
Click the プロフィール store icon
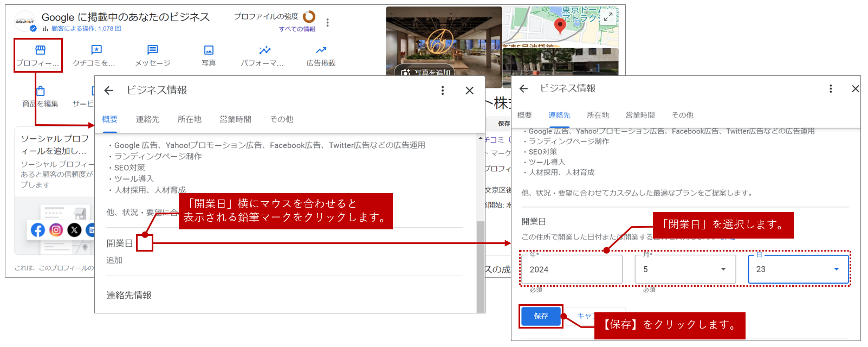click(40, 50)
